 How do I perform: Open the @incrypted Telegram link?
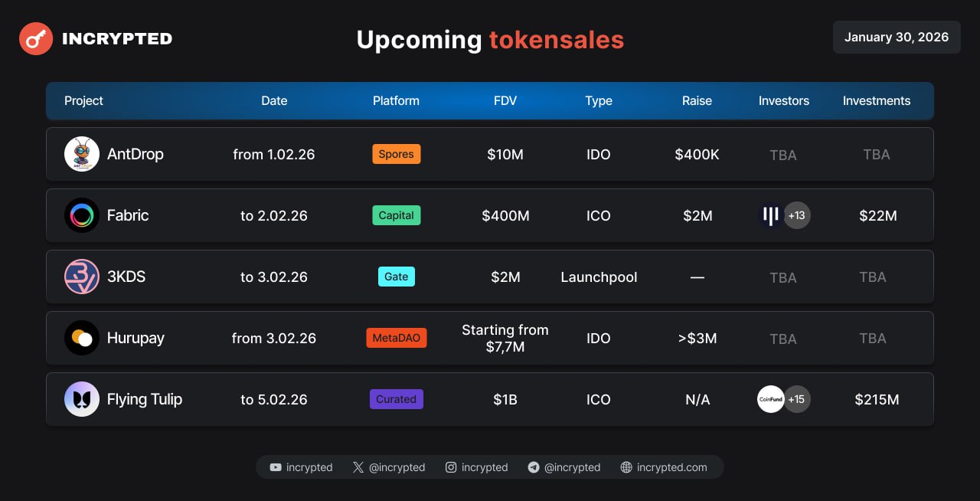[x=564, y=467]
